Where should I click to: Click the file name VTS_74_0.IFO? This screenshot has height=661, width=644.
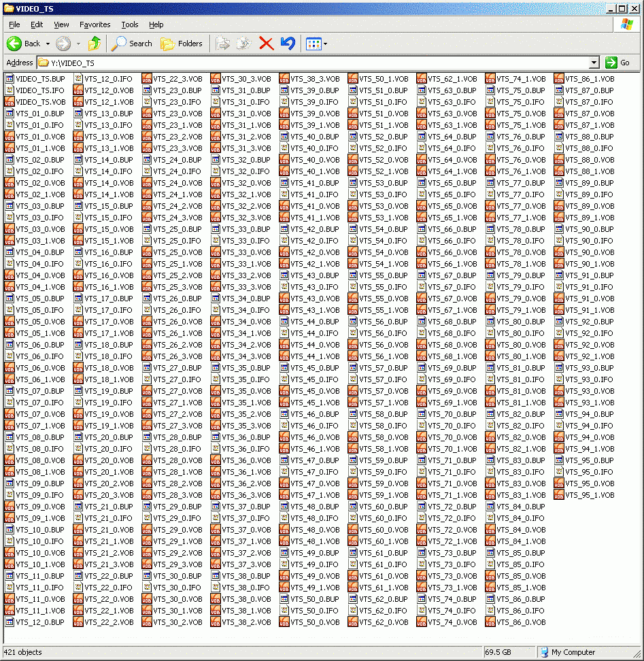452,611
